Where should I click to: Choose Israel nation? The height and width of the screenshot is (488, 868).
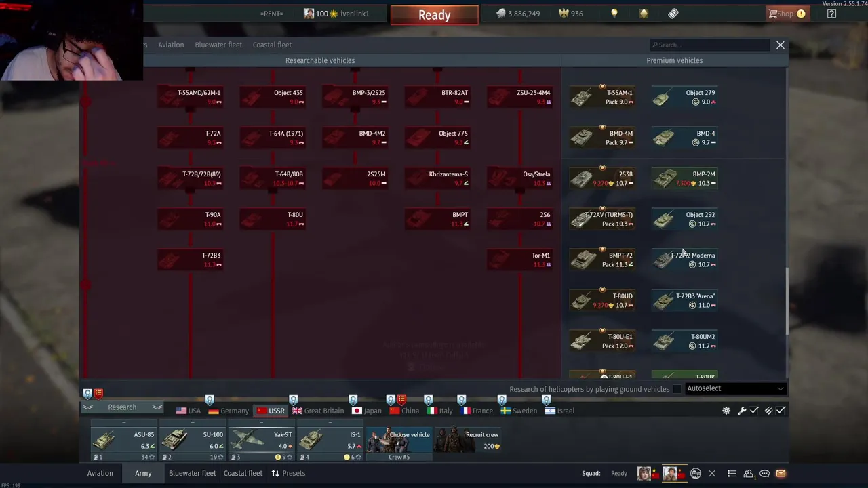(559, 411)
